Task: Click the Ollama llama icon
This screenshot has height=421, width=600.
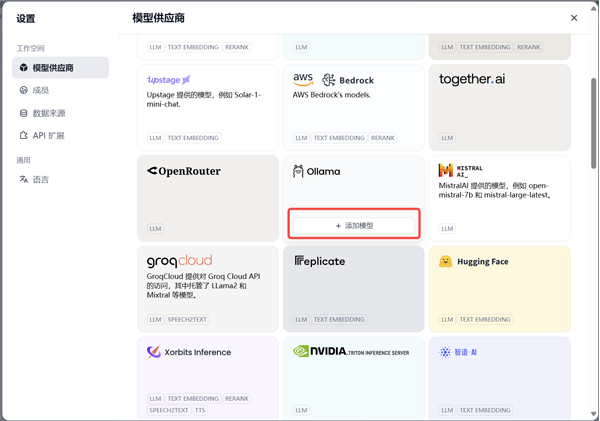Action: (x=298, y=171)
